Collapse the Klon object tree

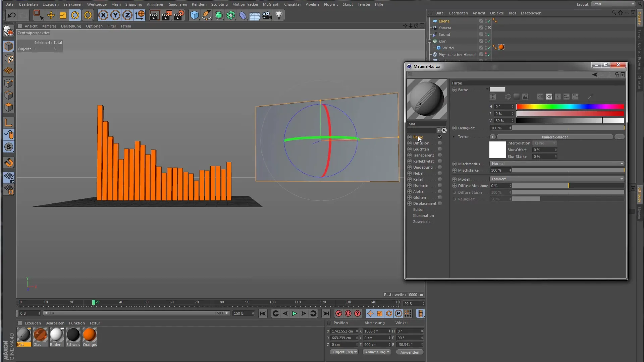point(429,41)
